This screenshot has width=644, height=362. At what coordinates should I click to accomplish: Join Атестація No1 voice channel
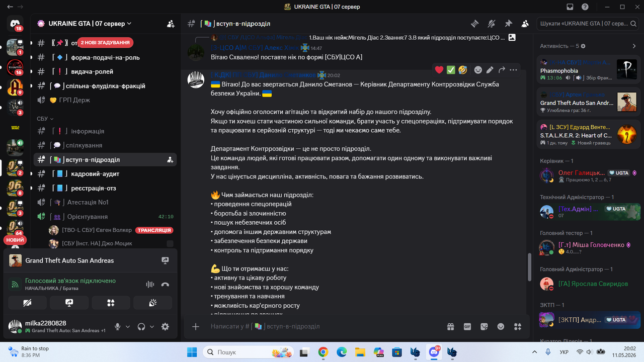point(105,202)
